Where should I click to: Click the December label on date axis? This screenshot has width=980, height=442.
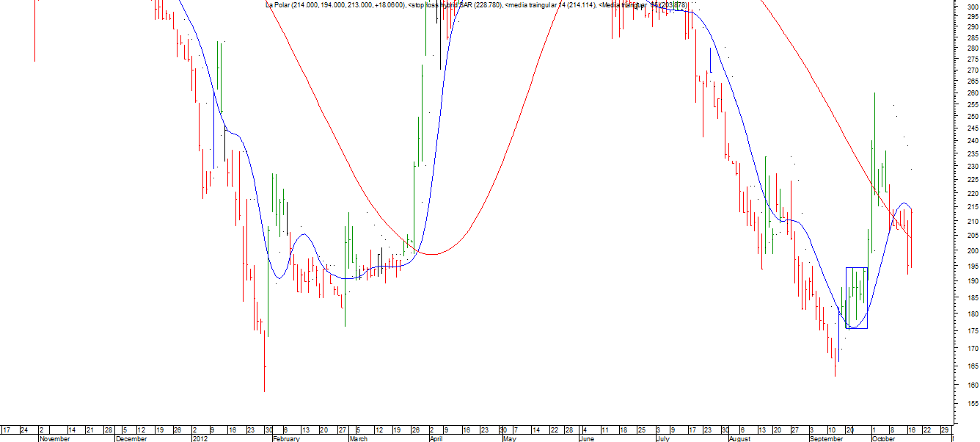pyautogui.click(x=133, y=438)
